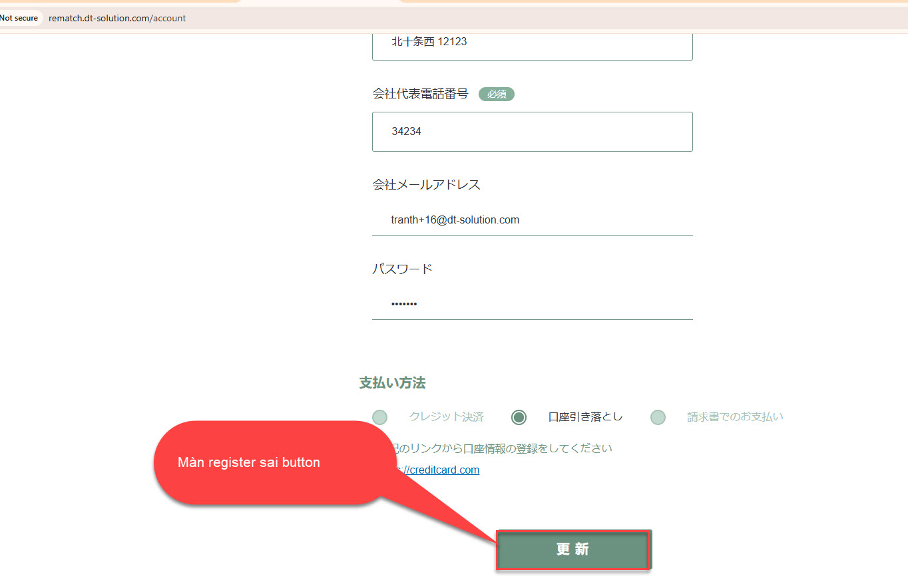
Task: Select the クレジット決済 radio button
Action: [379, 417]
